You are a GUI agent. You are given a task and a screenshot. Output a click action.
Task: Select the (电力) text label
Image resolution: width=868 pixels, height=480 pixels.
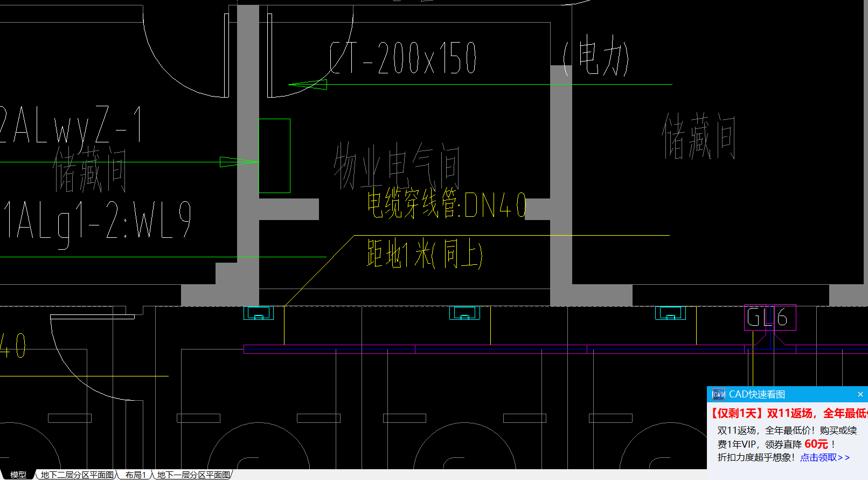click(x=596, y=55)
